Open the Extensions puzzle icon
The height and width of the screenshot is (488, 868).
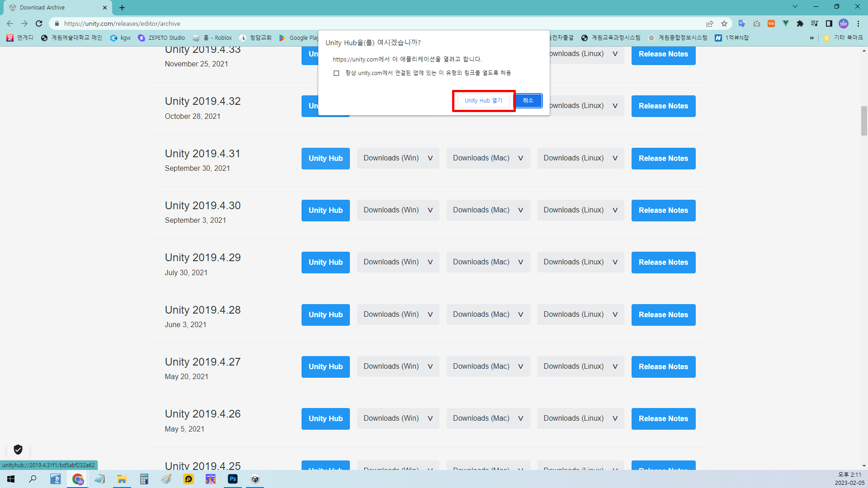point(800,23)
